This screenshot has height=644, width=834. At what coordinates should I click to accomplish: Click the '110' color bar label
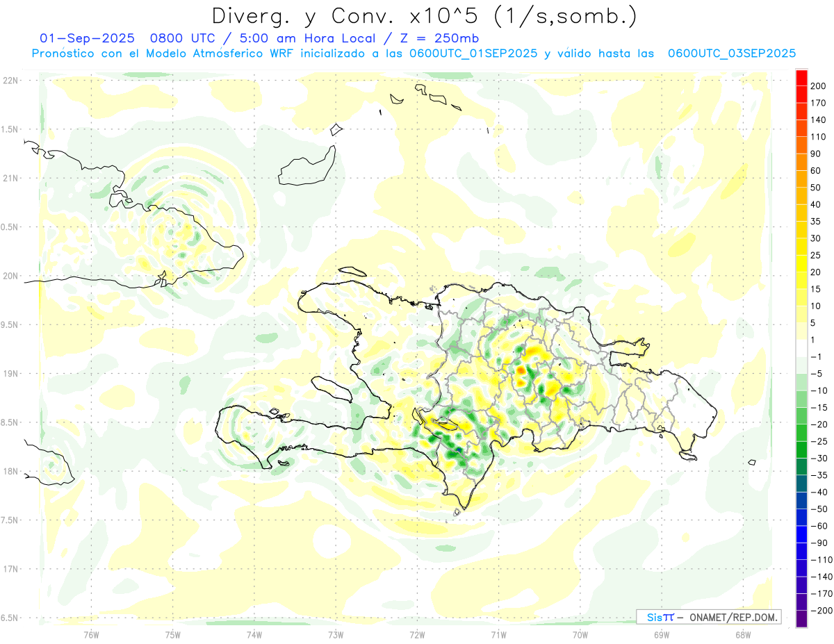tap(817, 136)
